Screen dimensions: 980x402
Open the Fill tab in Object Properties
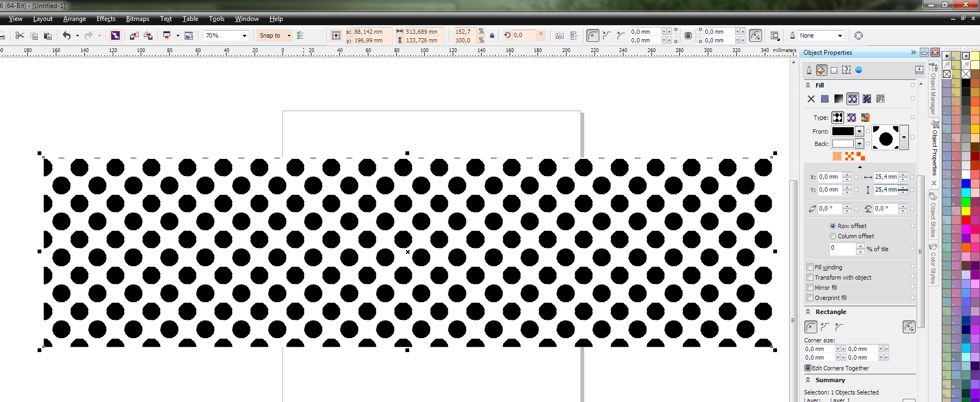coord(822,70)
